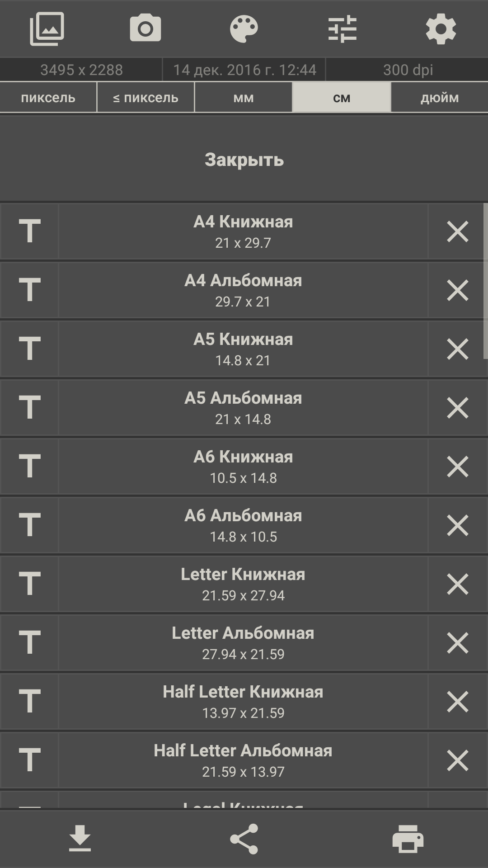Viewport: 488px width, 868px height.
Task: Open the adjustment sliders icon
Action: pos(343,29)
